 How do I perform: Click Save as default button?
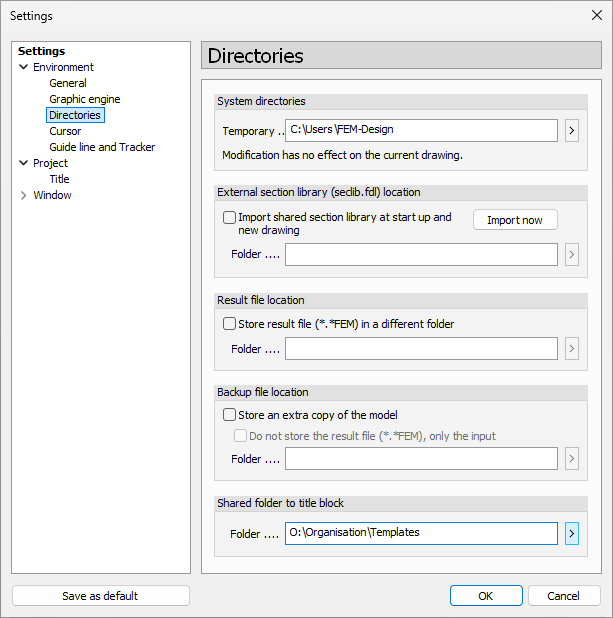coord(100,596)
